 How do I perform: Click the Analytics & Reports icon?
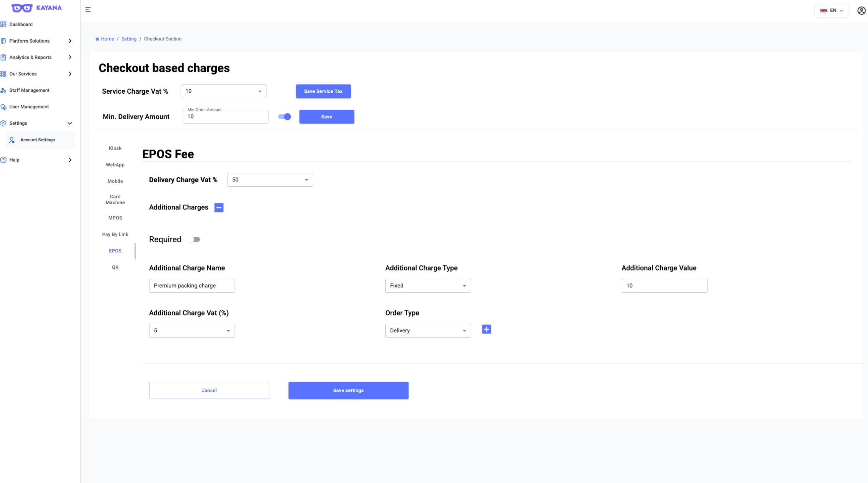(x=3, y=57)
